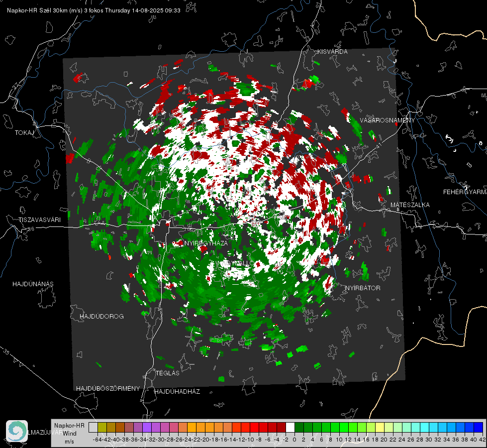Click the TÉGLÁS town label
Image resolution: width=487 pixels, height=448 pixels.
pos(168,373)
